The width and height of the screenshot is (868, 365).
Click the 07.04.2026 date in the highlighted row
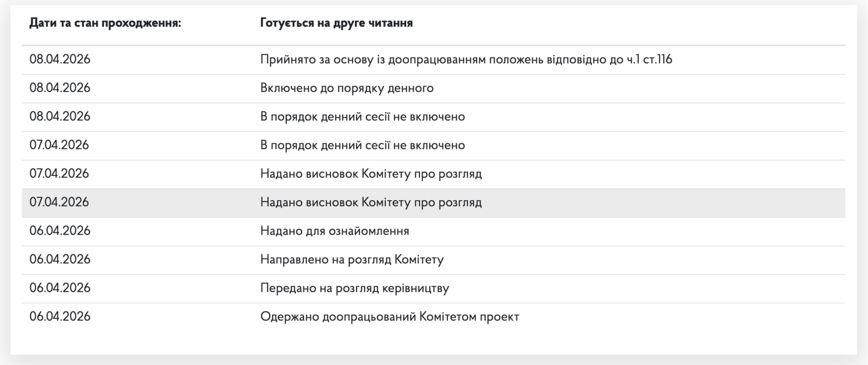coord(59,202)
